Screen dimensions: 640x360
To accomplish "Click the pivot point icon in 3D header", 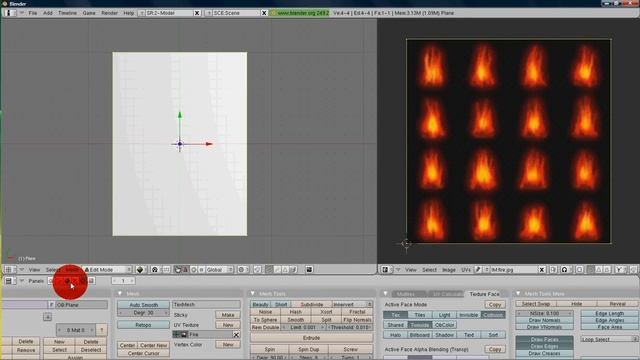I will coord(155,270).
